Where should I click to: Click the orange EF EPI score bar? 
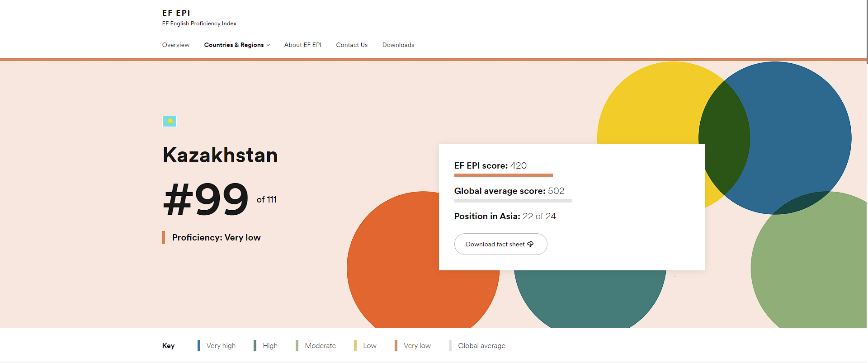click(x=503, y=175)
